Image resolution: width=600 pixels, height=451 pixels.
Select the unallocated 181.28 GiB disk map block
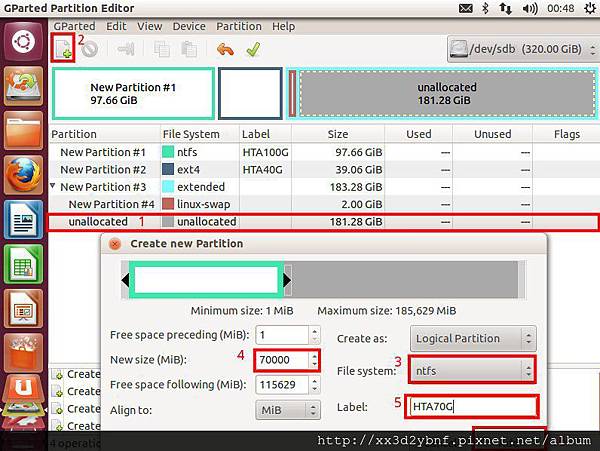pos(447,94)
